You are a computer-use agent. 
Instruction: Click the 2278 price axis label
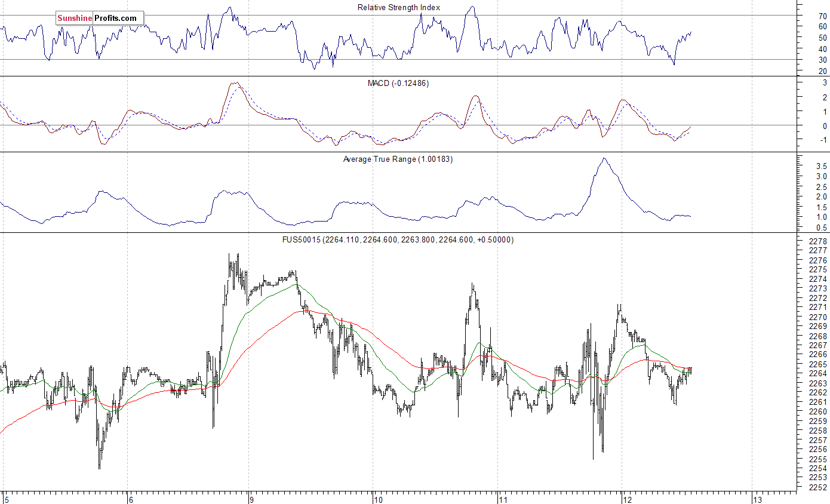point(818,242)
